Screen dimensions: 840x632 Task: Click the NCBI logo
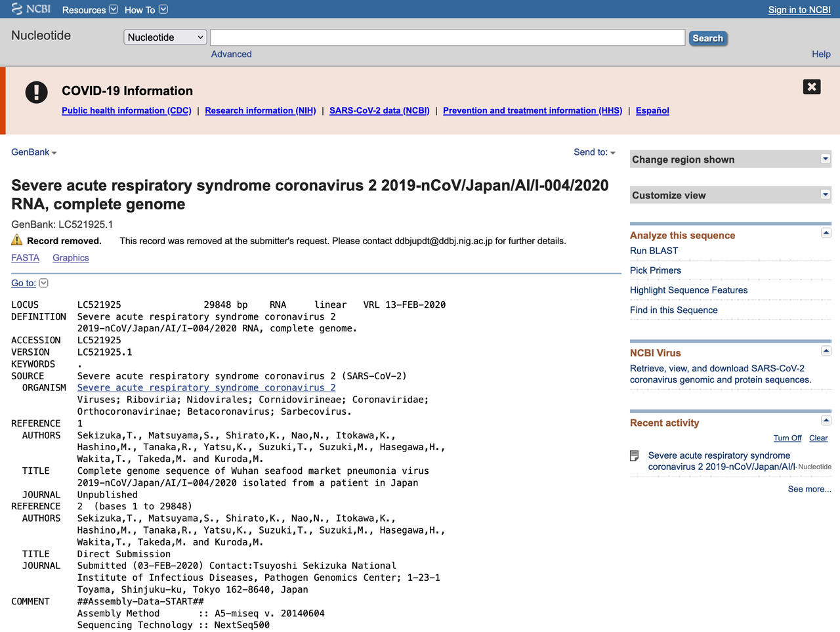pos(31,9)
